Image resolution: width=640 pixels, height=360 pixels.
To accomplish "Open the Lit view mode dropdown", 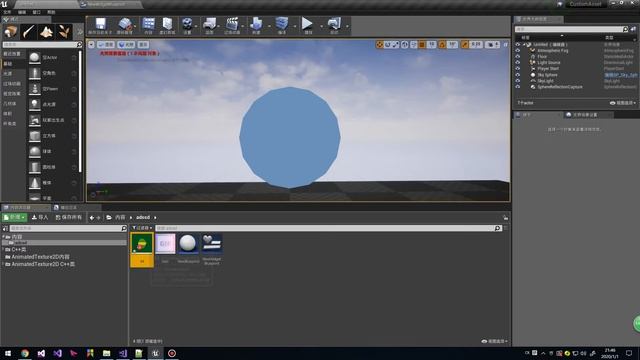I will pos(126,44).
